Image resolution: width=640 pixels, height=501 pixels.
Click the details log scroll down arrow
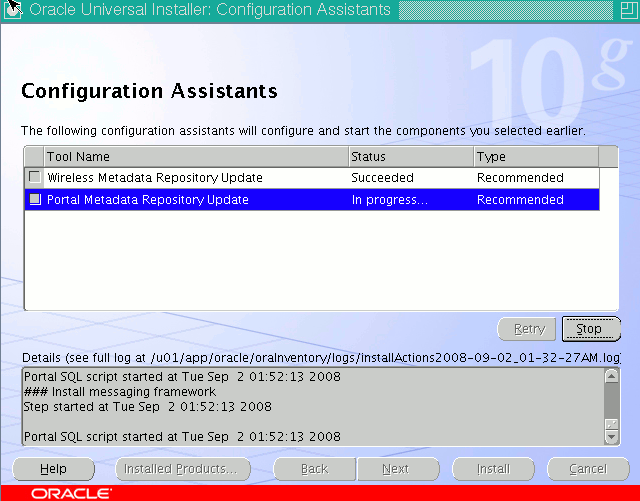(611, 437)
